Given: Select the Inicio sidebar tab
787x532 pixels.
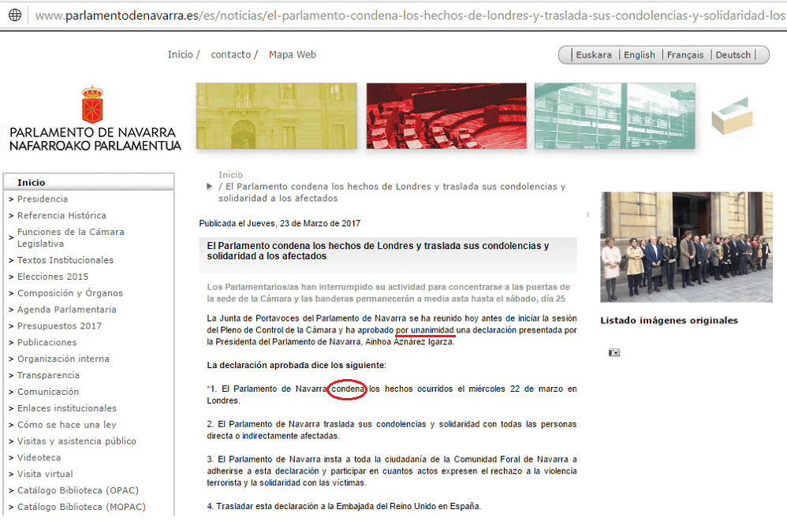Looking at the screenshot, I should (x=32, y=183).
